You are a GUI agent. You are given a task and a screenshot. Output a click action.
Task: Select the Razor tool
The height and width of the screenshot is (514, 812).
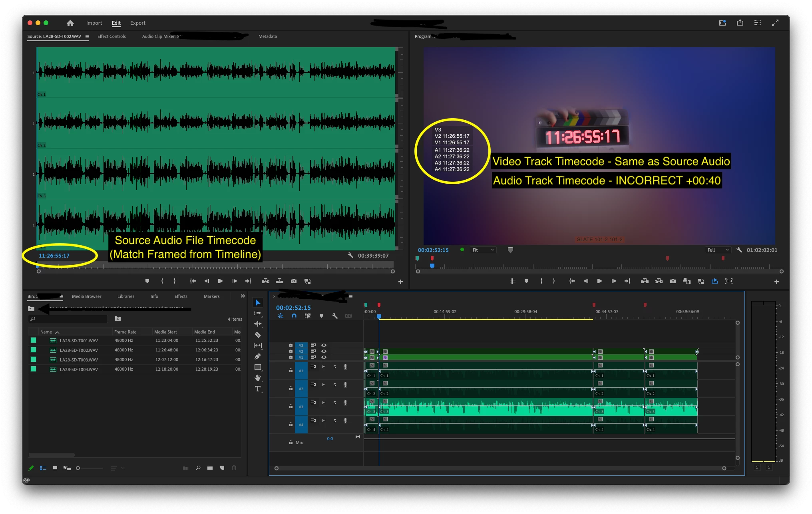[258, 335]
